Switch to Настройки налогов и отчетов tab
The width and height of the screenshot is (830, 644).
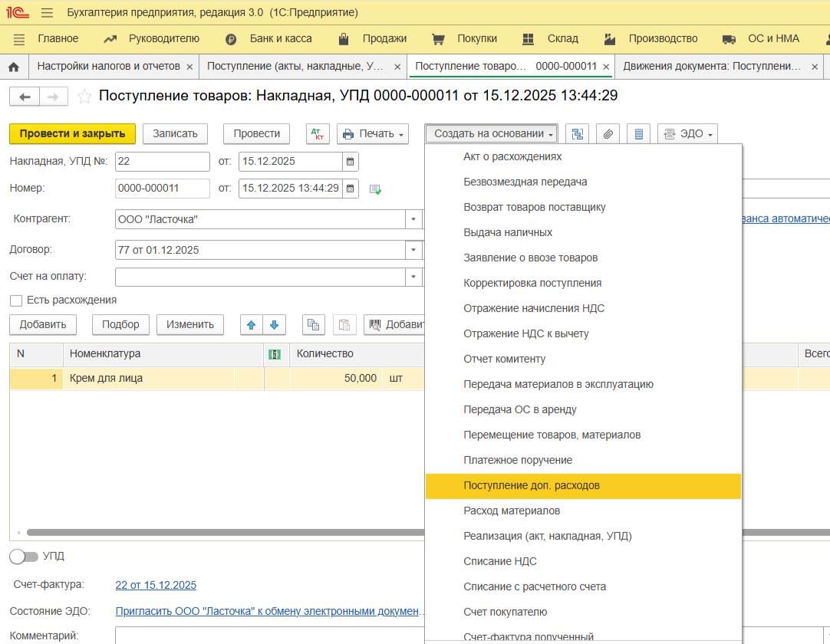(108, 67)
